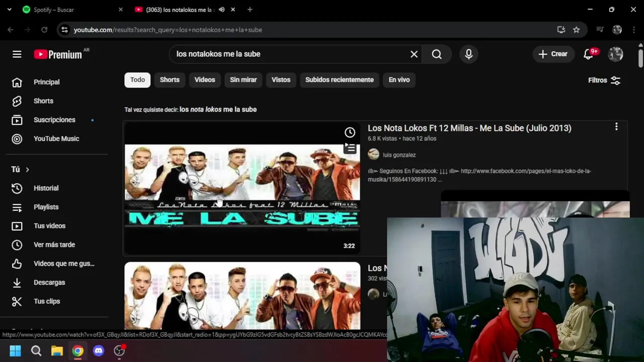Clear the search box with the X
Screen dimensions: 644x362
(x=414, y=54)
